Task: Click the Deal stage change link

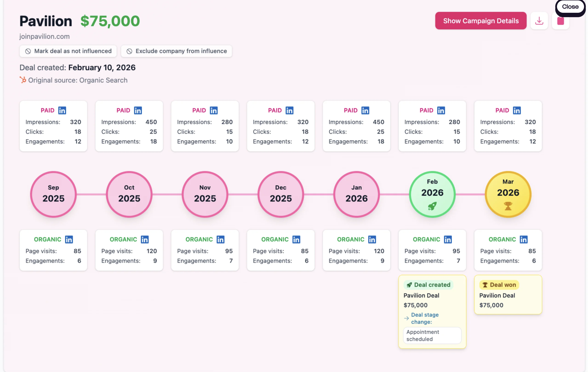Action: [425, 318]
